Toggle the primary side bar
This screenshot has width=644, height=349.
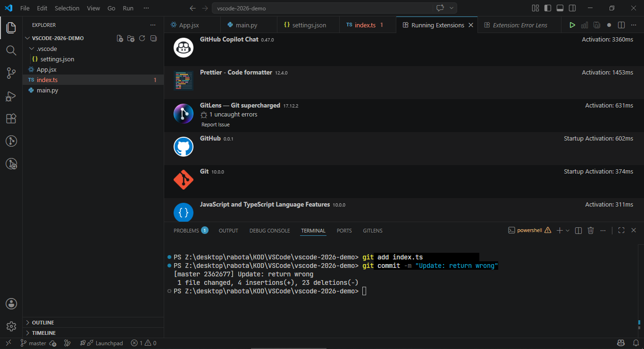coord(548,8)
